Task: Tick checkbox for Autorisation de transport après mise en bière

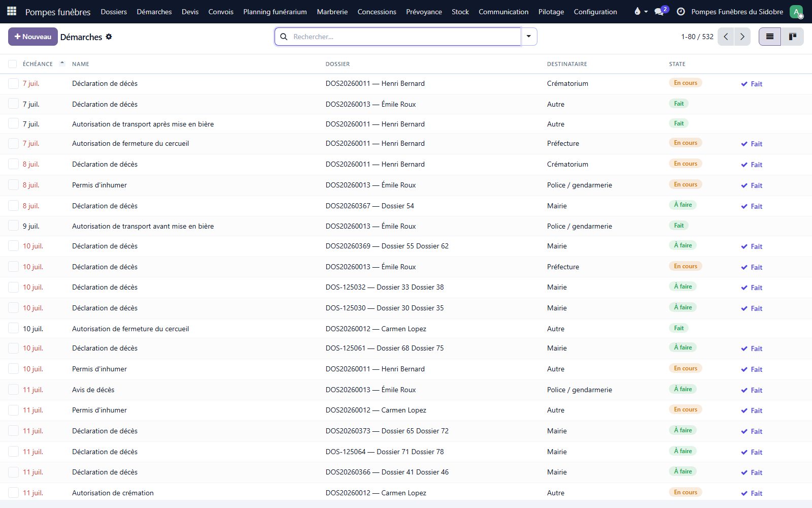Action: coord(14,124)
